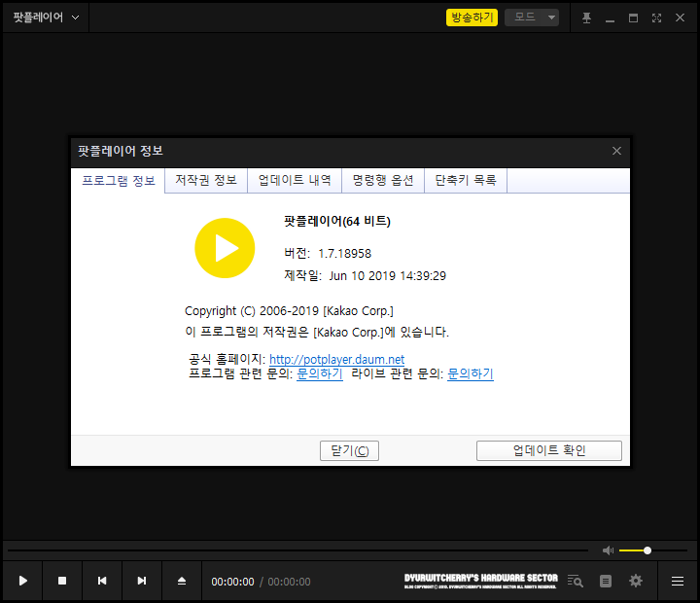Adjust the yellow volume slider
The image size is (700, 603).
[653, 550]
